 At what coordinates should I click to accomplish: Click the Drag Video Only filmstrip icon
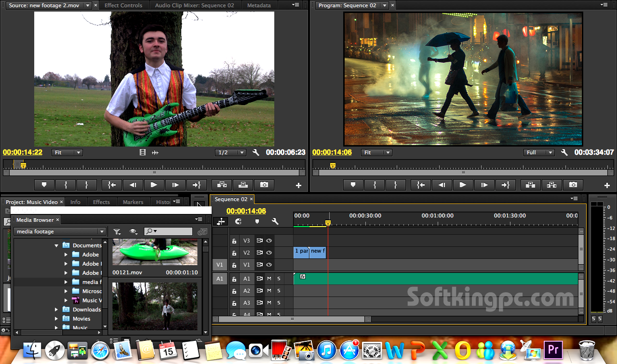click(x=143, y=152)
